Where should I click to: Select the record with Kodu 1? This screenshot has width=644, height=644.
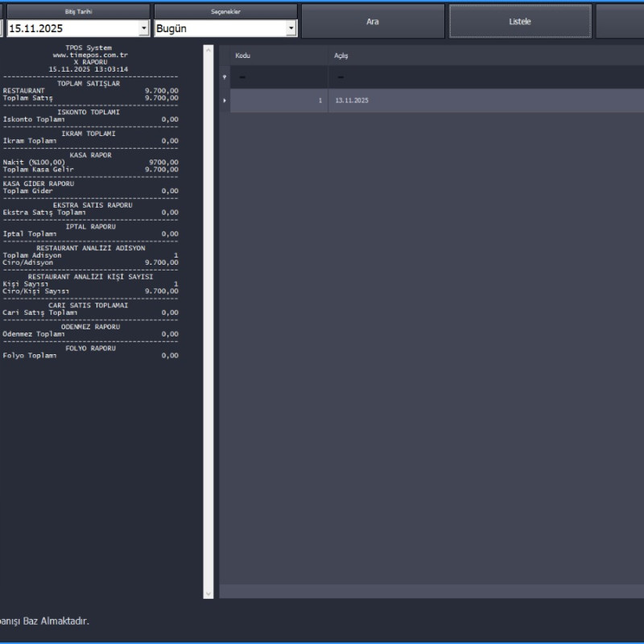coord(278,101)
